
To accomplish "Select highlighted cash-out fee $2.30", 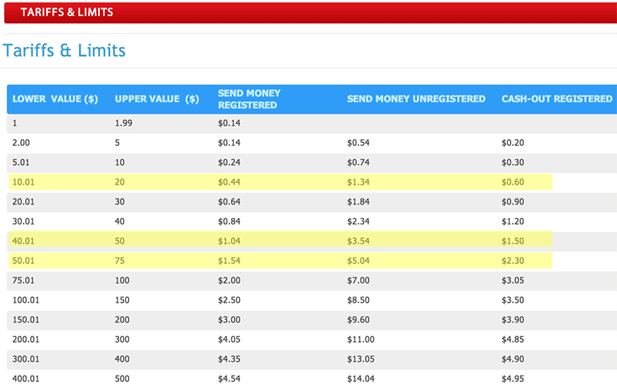I will click(513, 260).
